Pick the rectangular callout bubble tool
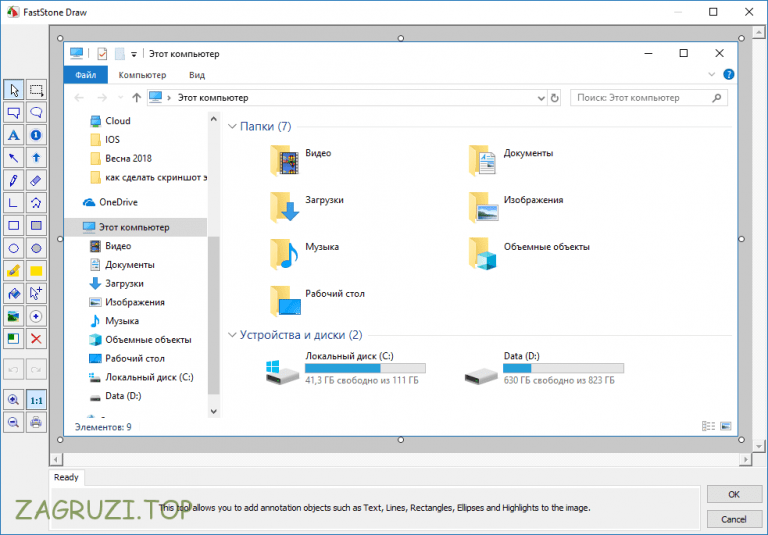Viewport: 768px width, 535px height. (x=14, y=113)
